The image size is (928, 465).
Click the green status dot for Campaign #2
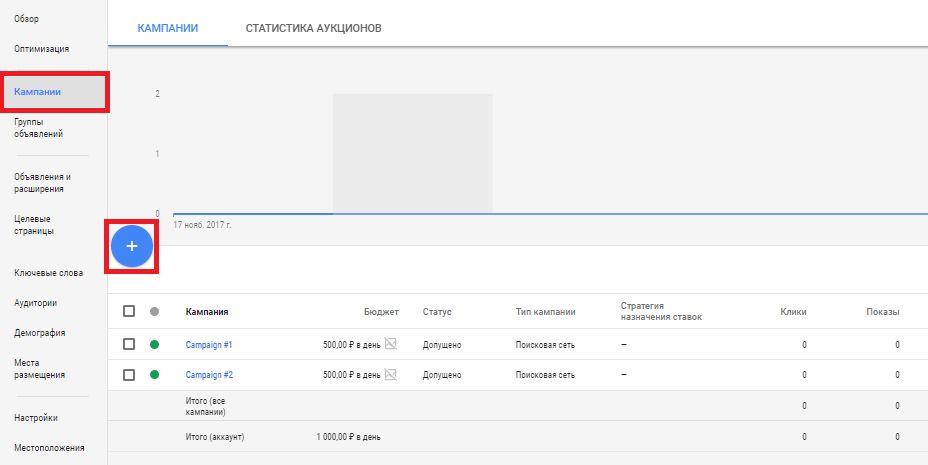[154, 375]
